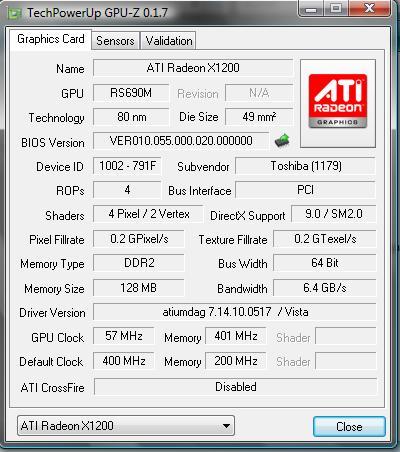Click the GPU-Z title bar app icon

(15, 13)
